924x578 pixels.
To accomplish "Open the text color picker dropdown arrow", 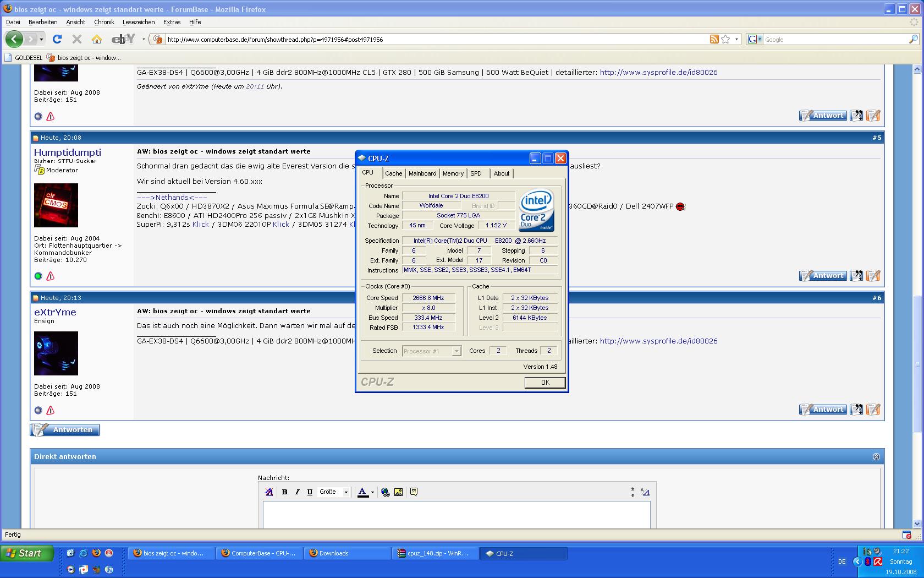I will tap(372, 492).
